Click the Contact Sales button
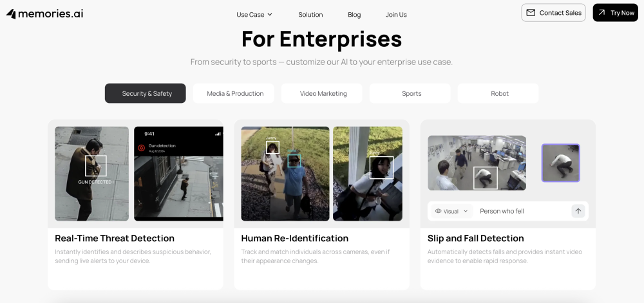 click(553, 13)
